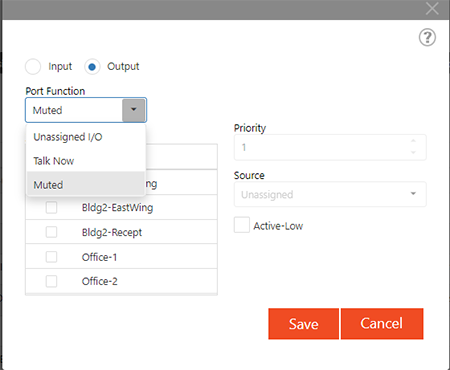450x370 pixels.
Task: Tick the Office-1 checkbox
Action: 51,257
